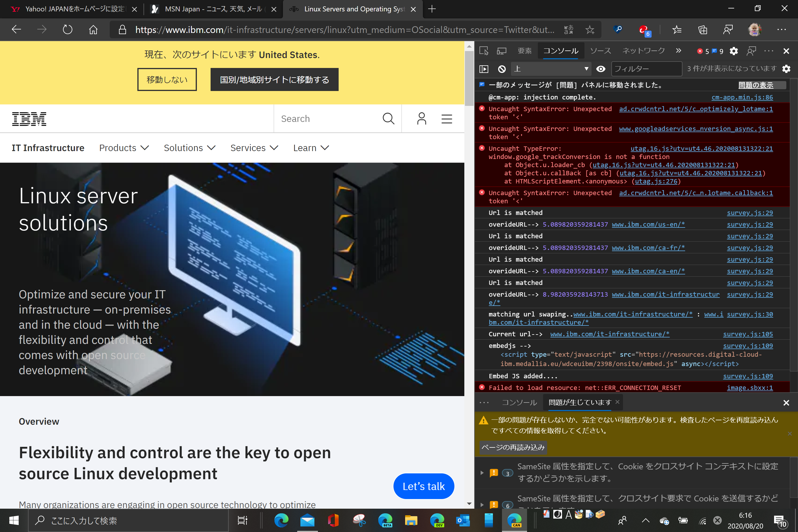
Task: Click the ページの再読み込み button
Action: [513, 447]
